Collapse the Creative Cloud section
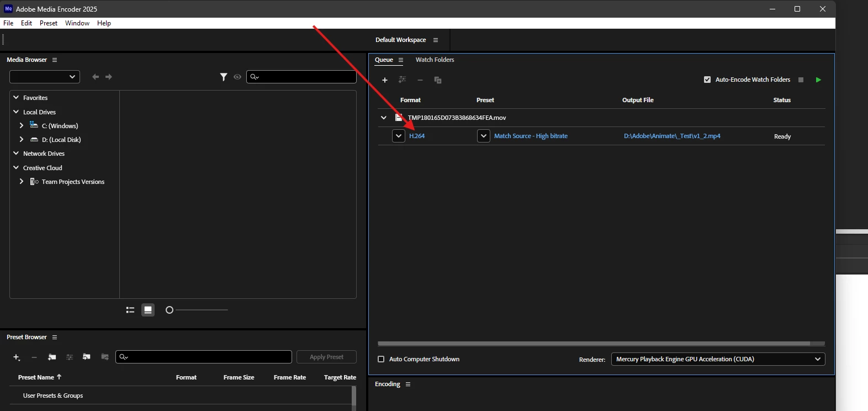868x411 pixels. click(x=16, y=167)
